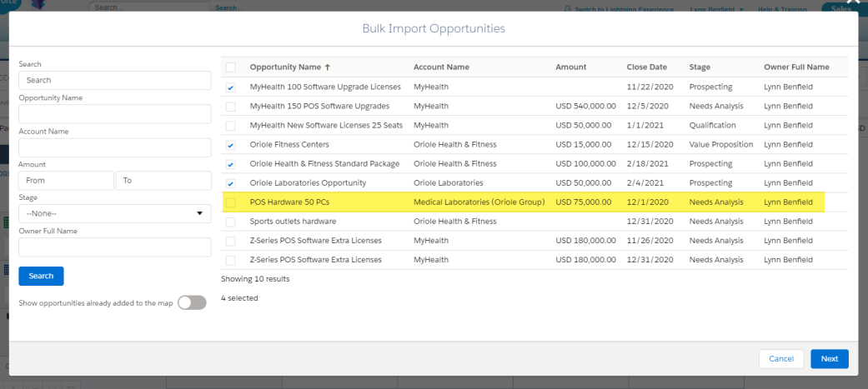868x389 pixels.
Task: Open the Stage --None-- dropdown
Action: pos(114,213)
